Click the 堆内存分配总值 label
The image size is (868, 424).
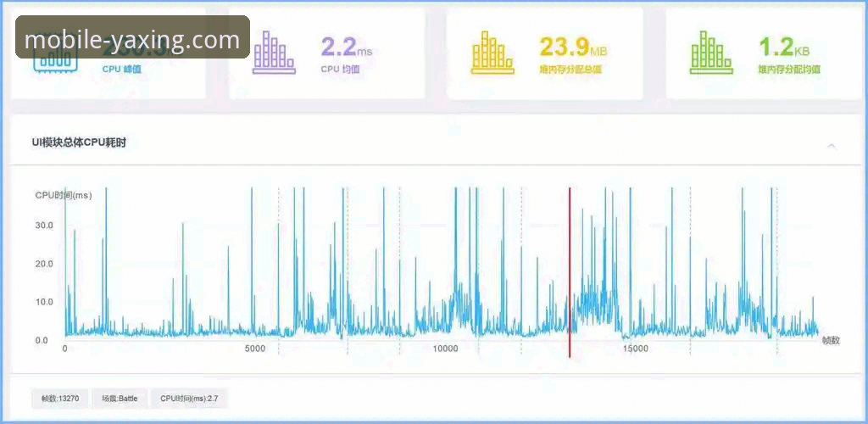[570, 70]
